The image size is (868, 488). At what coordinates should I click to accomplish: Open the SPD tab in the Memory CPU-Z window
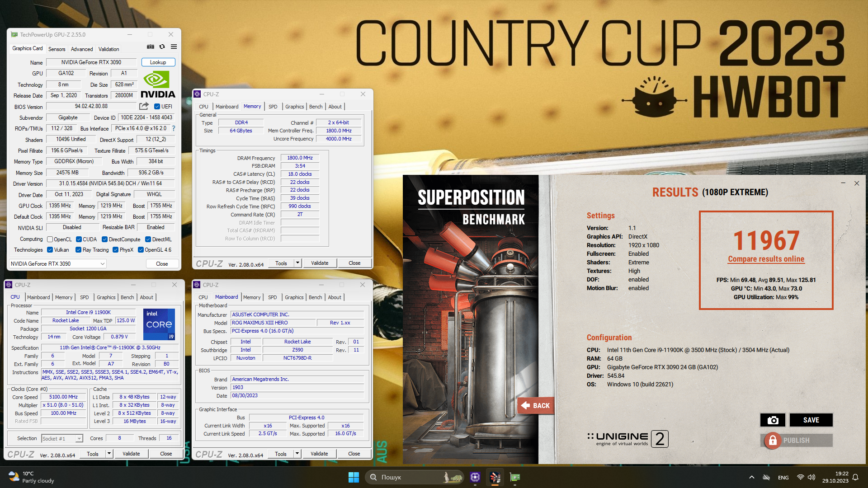(x=273, y=107)
